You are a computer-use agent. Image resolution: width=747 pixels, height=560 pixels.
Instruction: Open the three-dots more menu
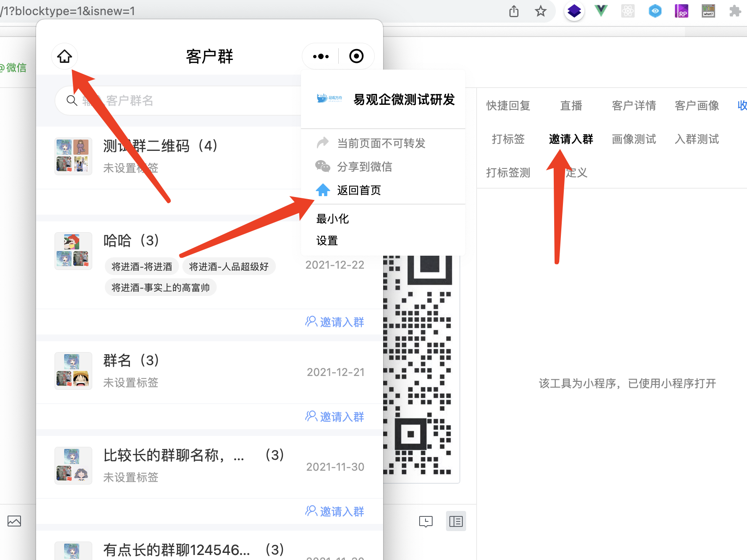coord(321,56)
